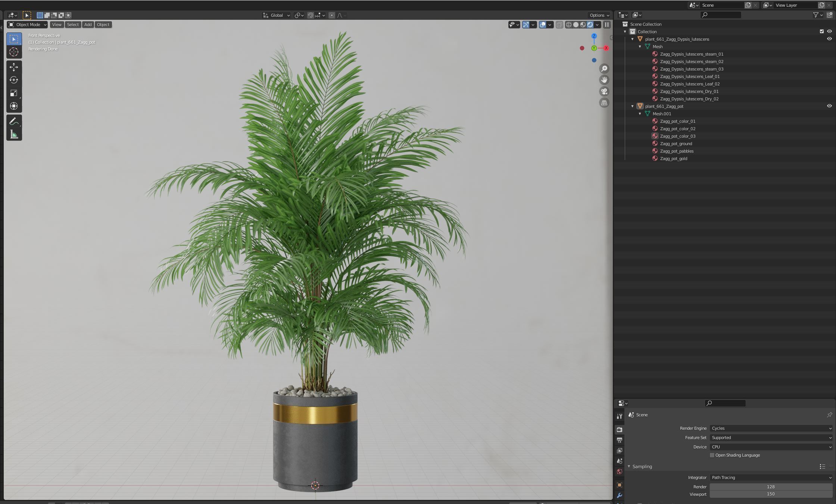Select Zagg_pot_gold material in outliner

coord(673,159)
